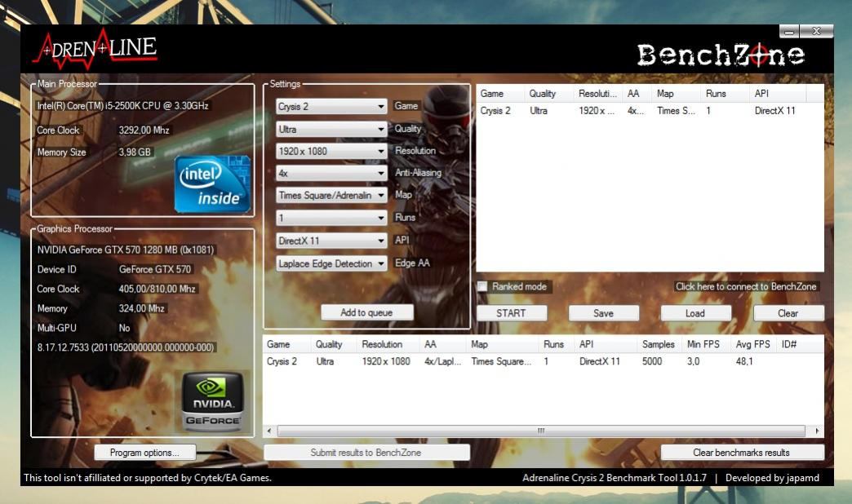This screenshot has height=504, width=852.
Task: Minimize the benchmark tool window
Action: (789, 32)
